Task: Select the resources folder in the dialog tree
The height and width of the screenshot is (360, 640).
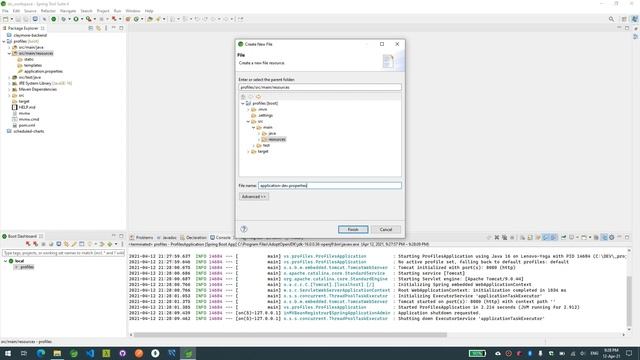Action: pyautogui.click(x=277, y=139)
